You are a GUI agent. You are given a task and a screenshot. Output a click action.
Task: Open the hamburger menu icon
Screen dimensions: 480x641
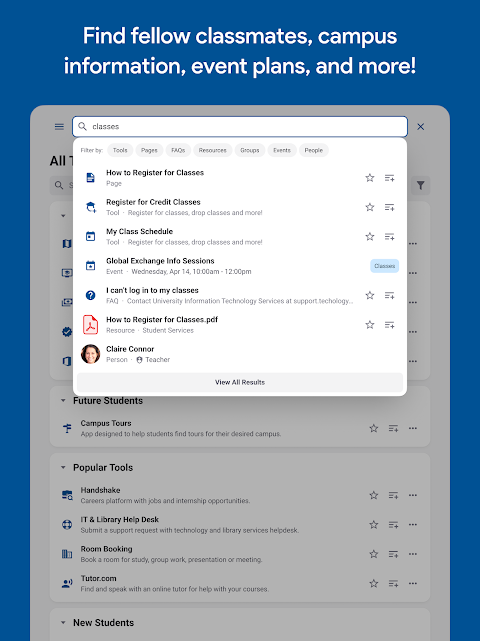(x=59, y=127)
